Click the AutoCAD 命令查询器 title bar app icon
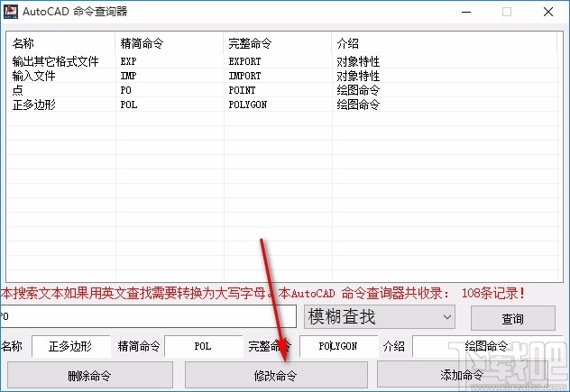 (x=11, y=11)
